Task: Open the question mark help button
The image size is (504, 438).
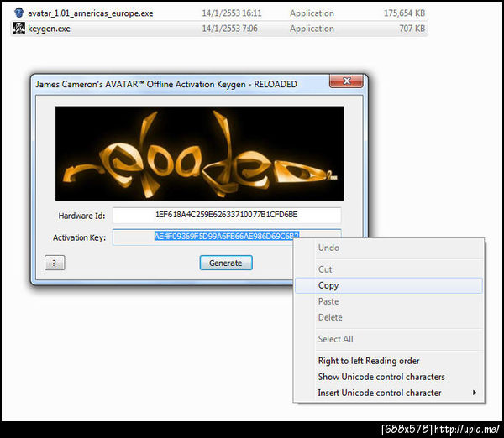Action: coord(55,263)
